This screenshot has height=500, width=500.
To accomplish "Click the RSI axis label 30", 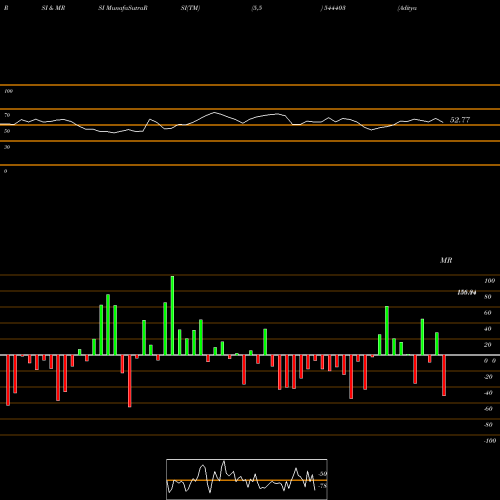I will (7, 147).
